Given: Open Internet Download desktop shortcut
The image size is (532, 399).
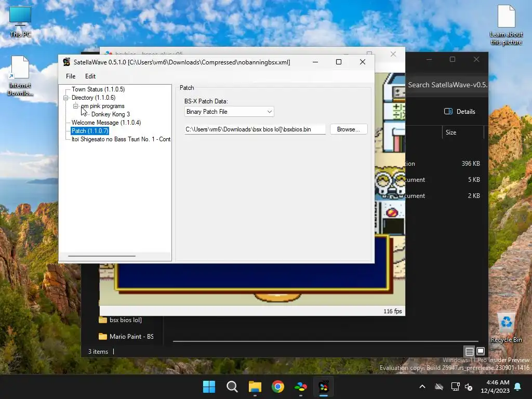Looking at the screenshot, I should [x=20, y=76].
